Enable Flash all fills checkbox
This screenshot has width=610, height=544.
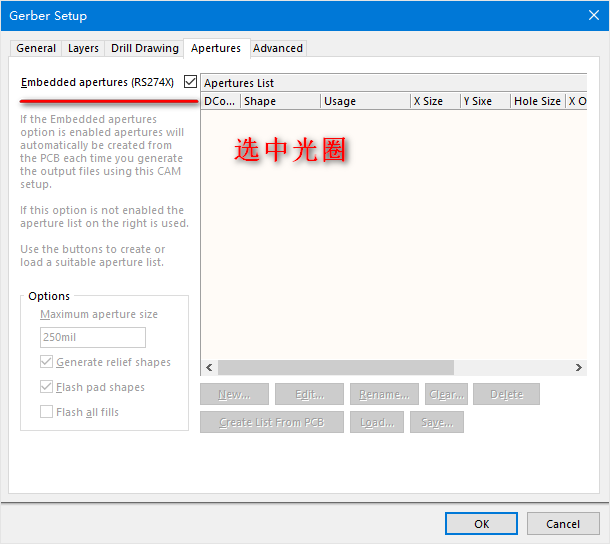point(47,412)
